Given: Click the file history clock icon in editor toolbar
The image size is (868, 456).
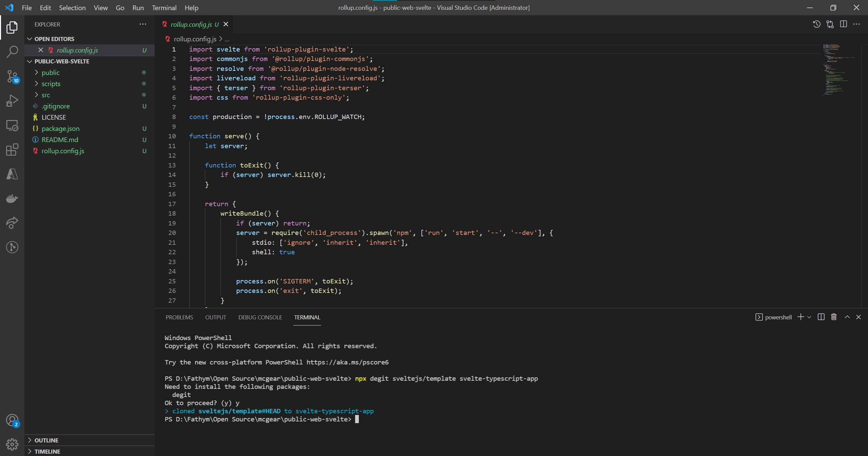Looking at the screenshot, I should coord(816,24).
